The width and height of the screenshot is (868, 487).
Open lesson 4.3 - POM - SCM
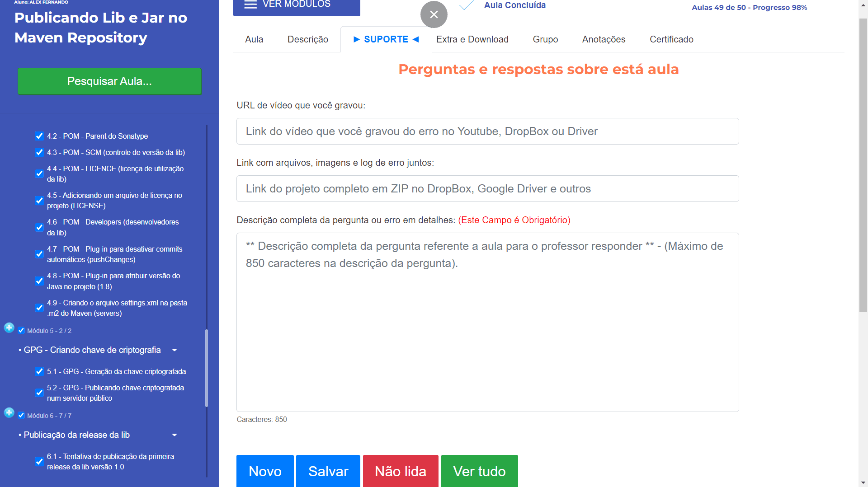(116, 152)
